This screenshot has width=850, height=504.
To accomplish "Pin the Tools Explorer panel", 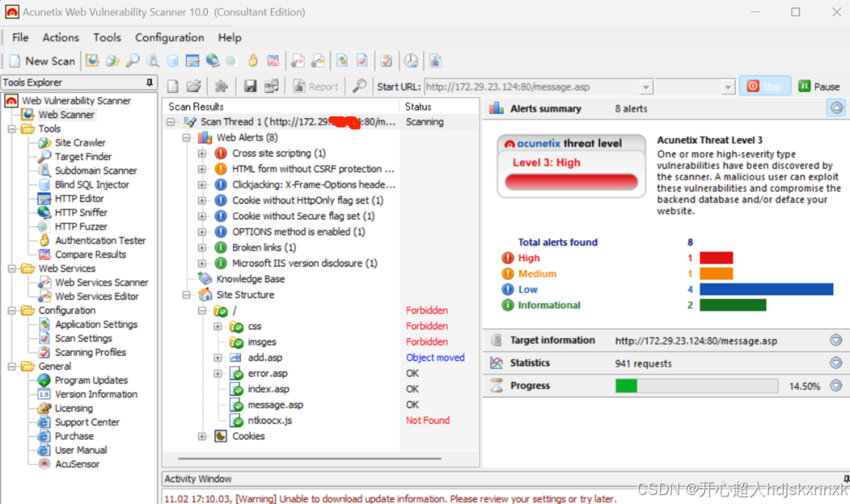I will coord(150,83).
